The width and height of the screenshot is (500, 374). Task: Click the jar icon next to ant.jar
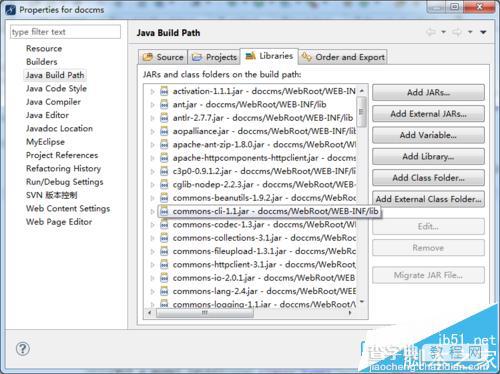164,105
